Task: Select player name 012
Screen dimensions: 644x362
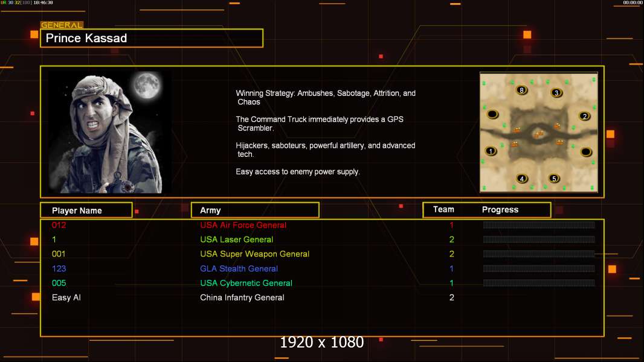Action: click(x=59, y=225)
